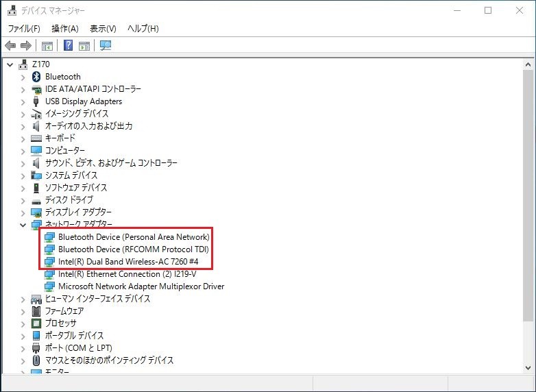Collapse the ネットワーク アダプター category
536x392 pixels.
(23, 225)
